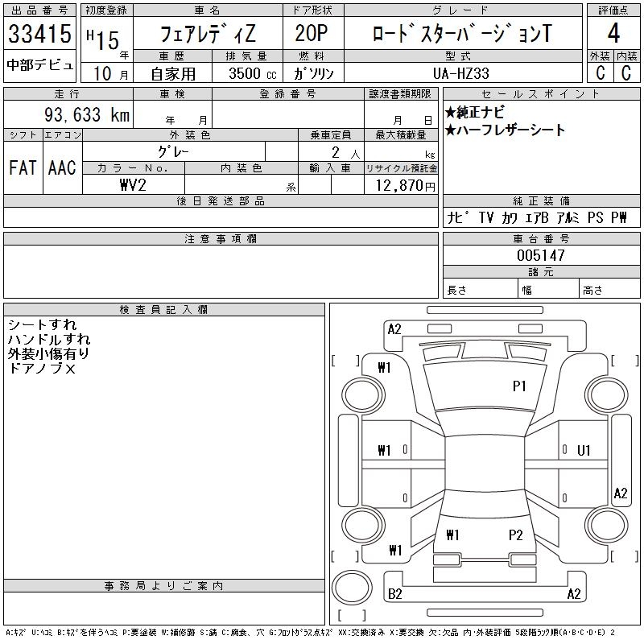Click the spare tire circle beside B2

pos(350,588)
